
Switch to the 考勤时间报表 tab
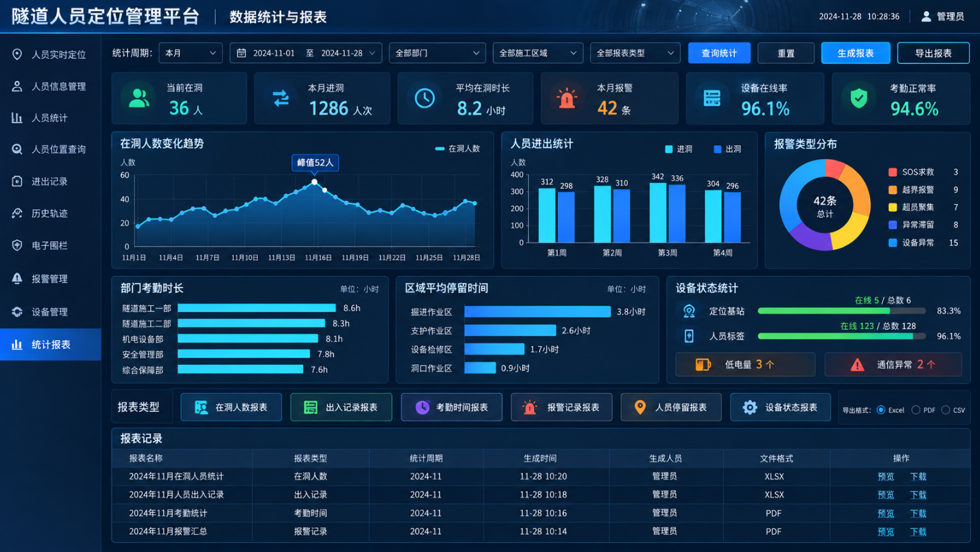(451, 407)
